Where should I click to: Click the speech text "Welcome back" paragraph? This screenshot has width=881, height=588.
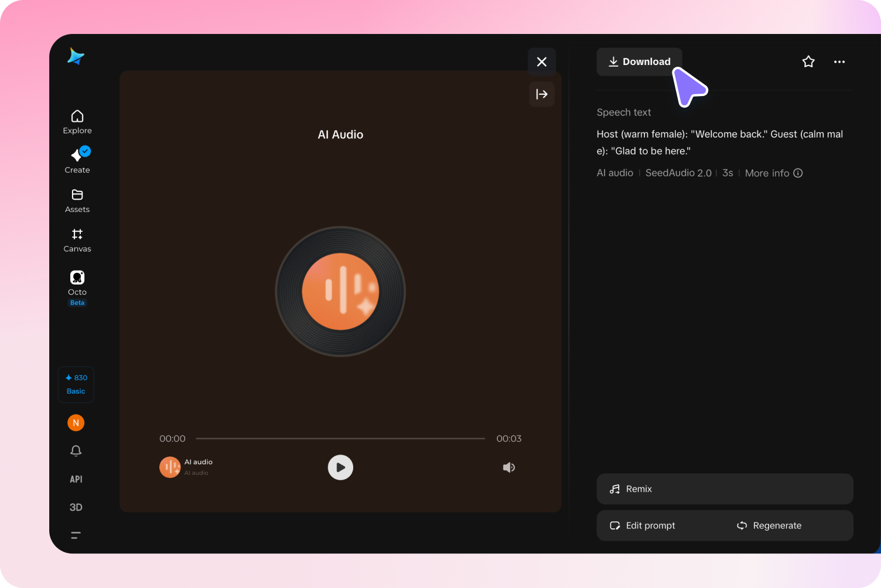click(720, 142)
